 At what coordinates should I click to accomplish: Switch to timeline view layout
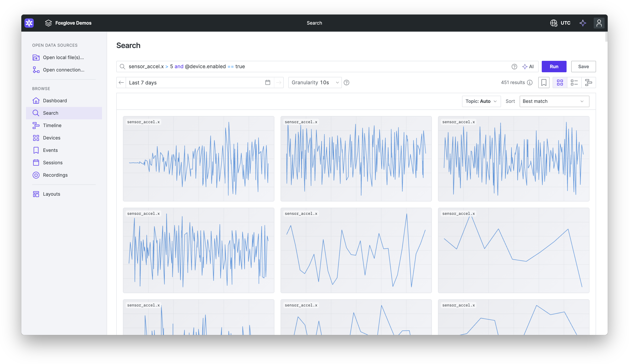pos(588,83)
